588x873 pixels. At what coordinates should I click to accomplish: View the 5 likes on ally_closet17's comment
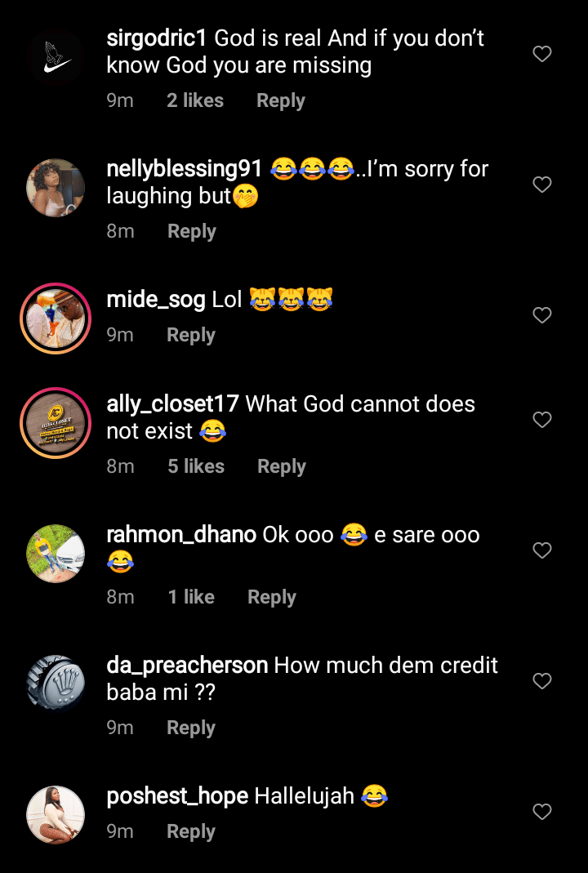pos(196,467)
